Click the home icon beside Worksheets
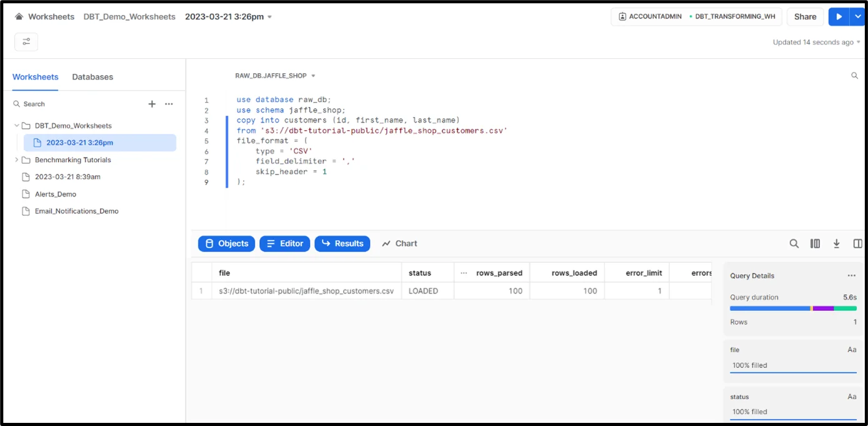The width and height of the screenshot is (868, 426). 19,17
